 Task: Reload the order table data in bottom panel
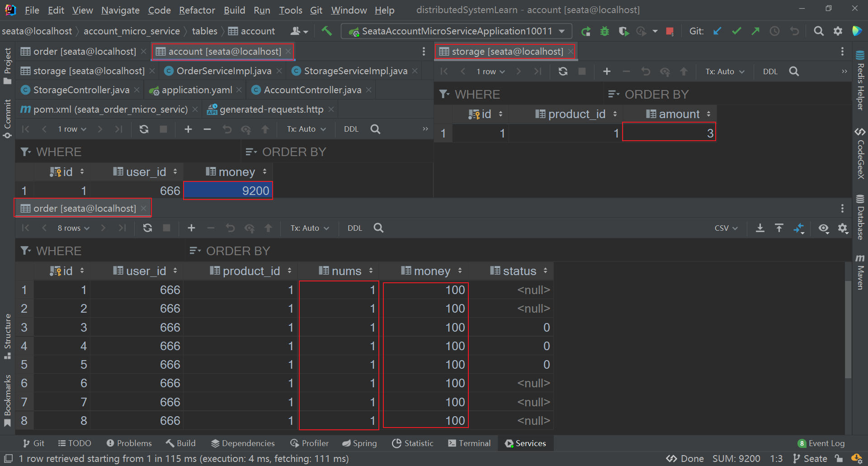pos(147,228)
